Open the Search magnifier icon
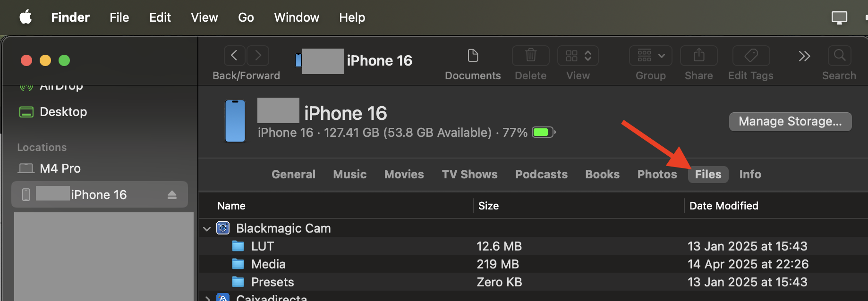The height and width of the screenshot is (301, 868). tap(839, 56)
